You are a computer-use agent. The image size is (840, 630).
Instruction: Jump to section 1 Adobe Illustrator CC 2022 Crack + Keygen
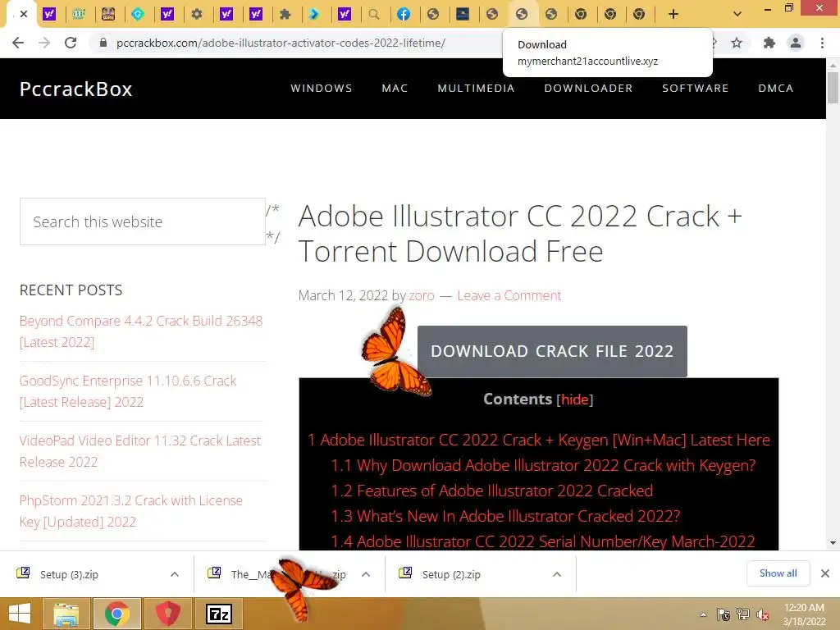tap(538, 440)
